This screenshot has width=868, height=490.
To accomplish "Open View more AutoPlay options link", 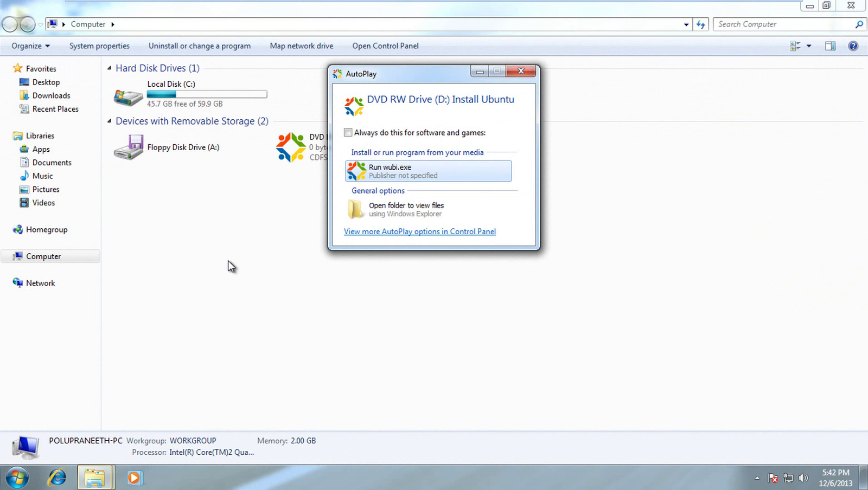I will pos(420,231).
